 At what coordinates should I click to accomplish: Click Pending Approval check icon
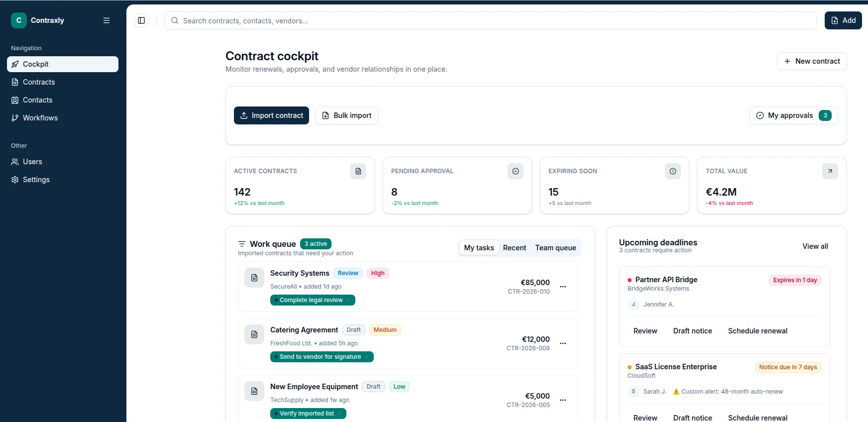[516, 171]
